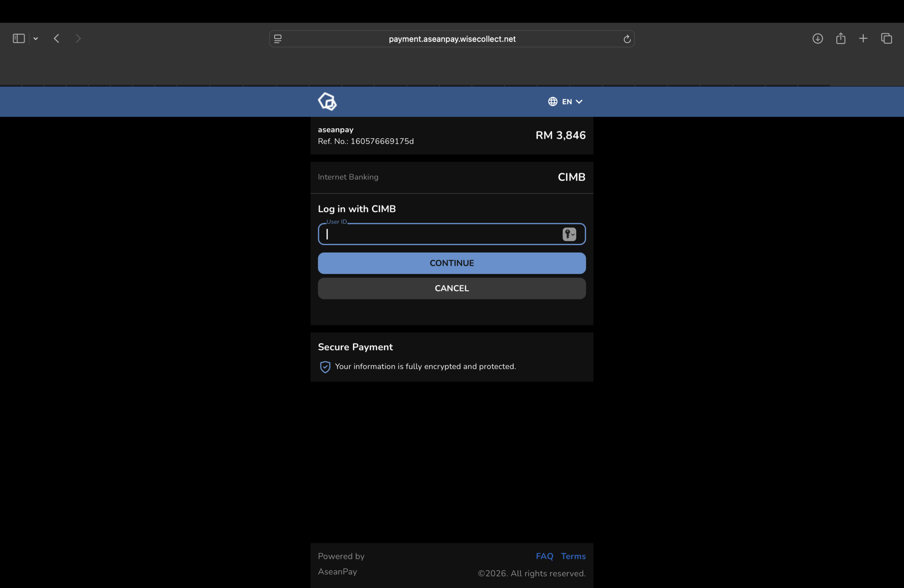Click the forward navigation arrow
The height and width of the screenshot is (588, 904).
click(x=78, y=38)
